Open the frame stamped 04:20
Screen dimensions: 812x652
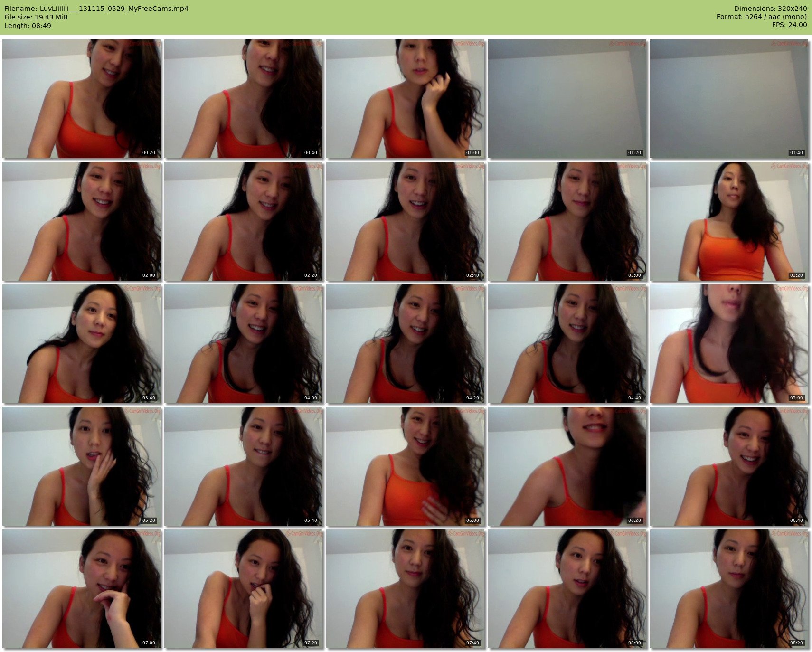406,344
